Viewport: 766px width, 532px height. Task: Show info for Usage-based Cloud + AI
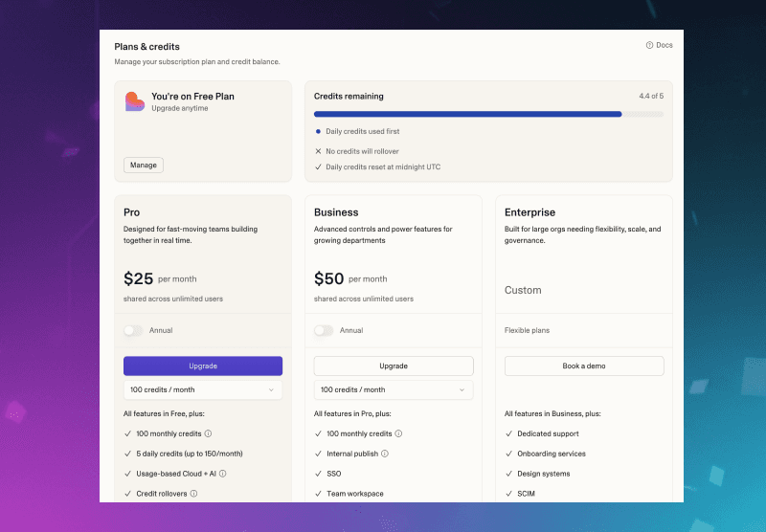pos(223,474)
